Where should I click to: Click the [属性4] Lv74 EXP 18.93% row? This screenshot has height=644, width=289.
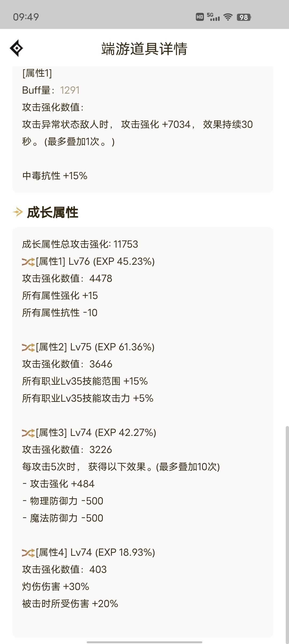tap(89, 553)
